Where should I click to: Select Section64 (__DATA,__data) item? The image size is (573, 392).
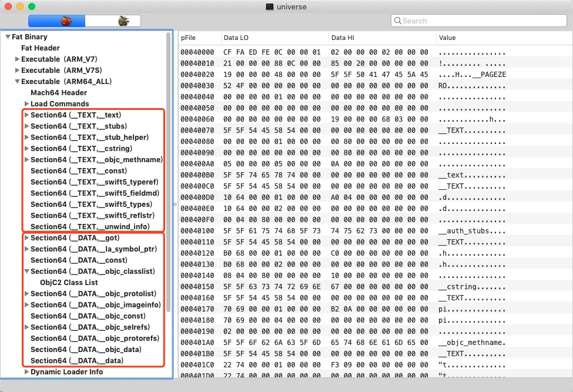point(77,361)
